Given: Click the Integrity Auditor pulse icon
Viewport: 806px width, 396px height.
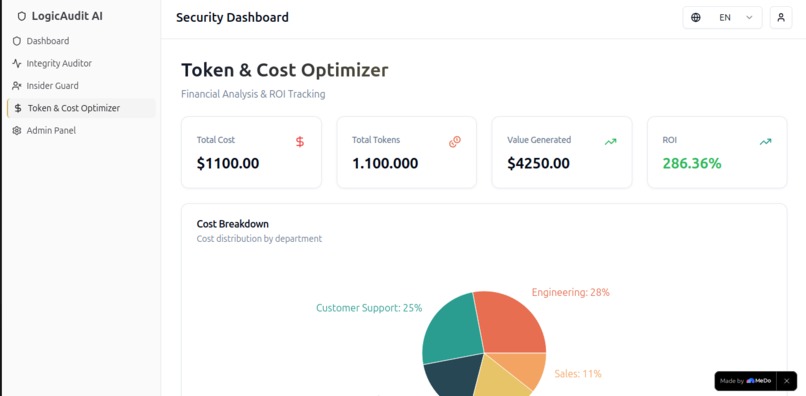Looking at the screenshot, I should click(17, 64).
